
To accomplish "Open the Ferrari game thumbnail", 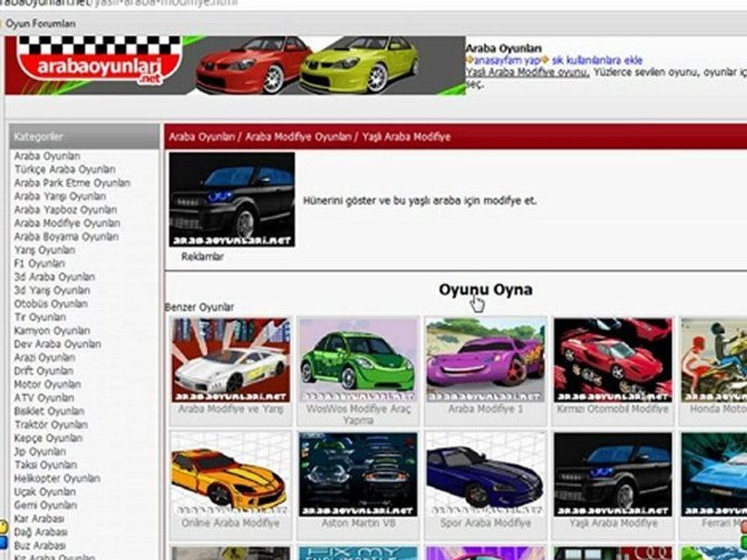I will click(x=714, y=474).
